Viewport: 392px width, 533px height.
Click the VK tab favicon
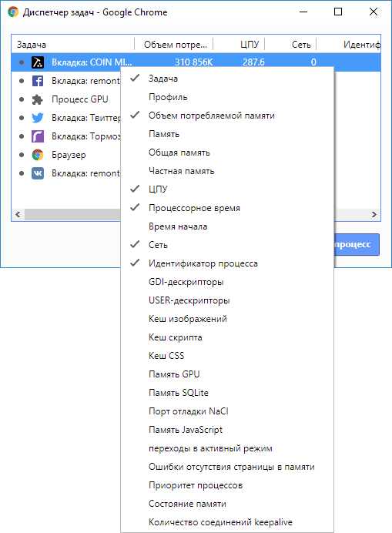pos(38,173)
